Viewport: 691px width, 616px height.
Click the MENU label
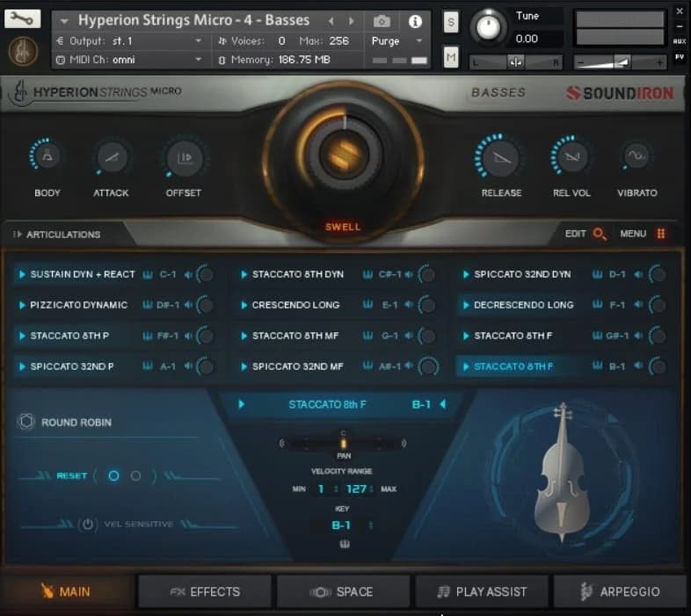click(633, 234)
